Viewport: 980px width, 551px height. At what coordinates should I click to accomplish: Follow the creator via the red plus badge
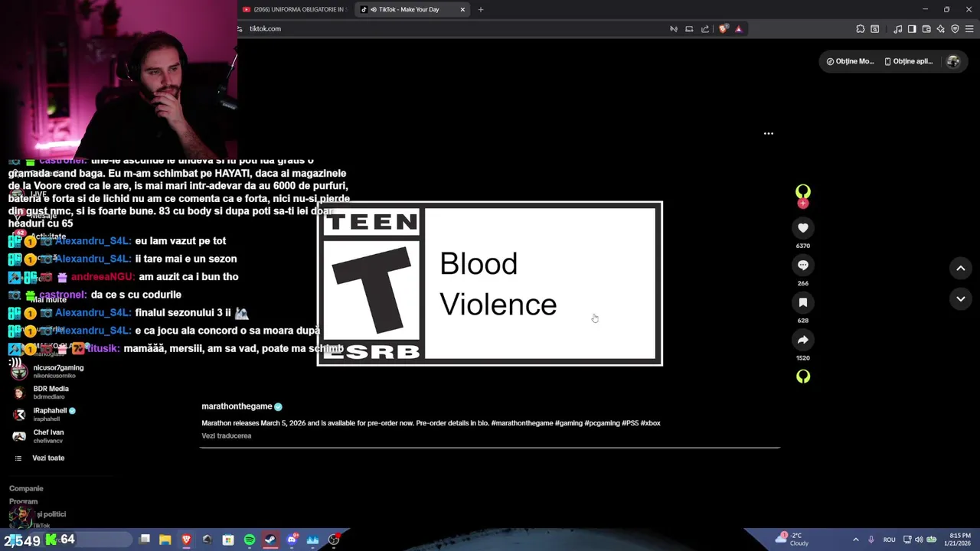pyautogui.click(x=803, y=204)
